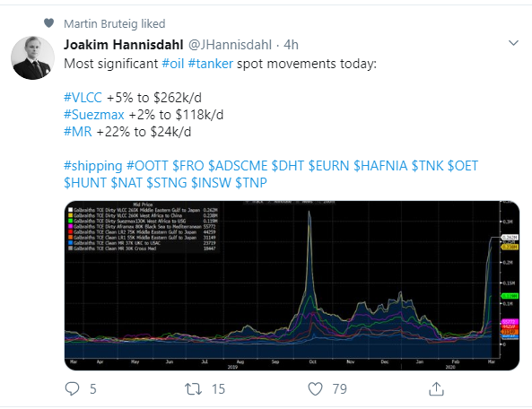Open Martin Bruteig liked label
532x409 pixels.
[x=114, y=23]
